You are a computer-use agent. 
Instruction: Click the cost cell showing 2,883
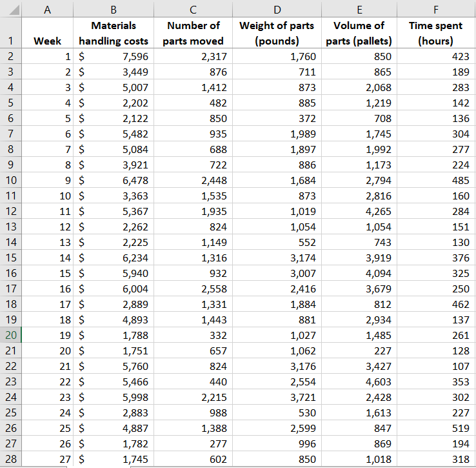click(114, 412)
